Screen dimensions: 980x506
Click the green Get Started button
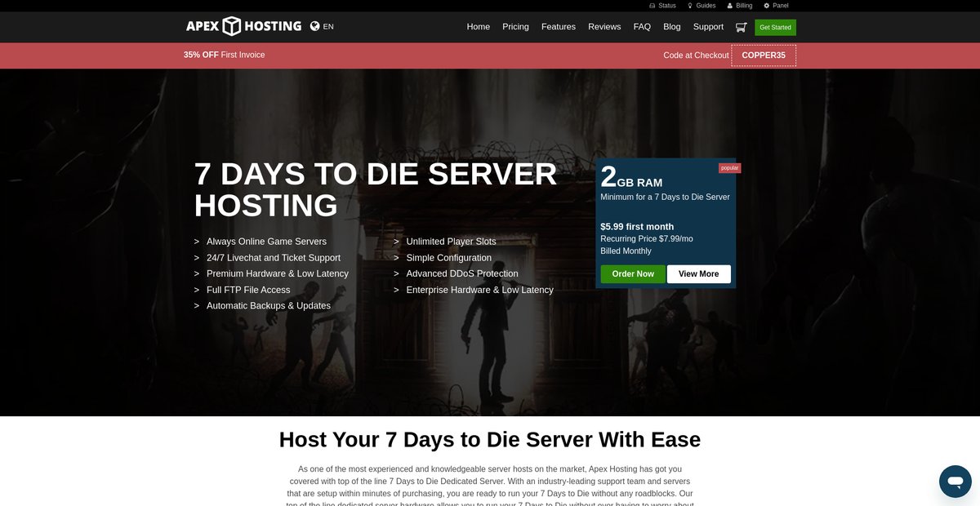tap(775, 28)
